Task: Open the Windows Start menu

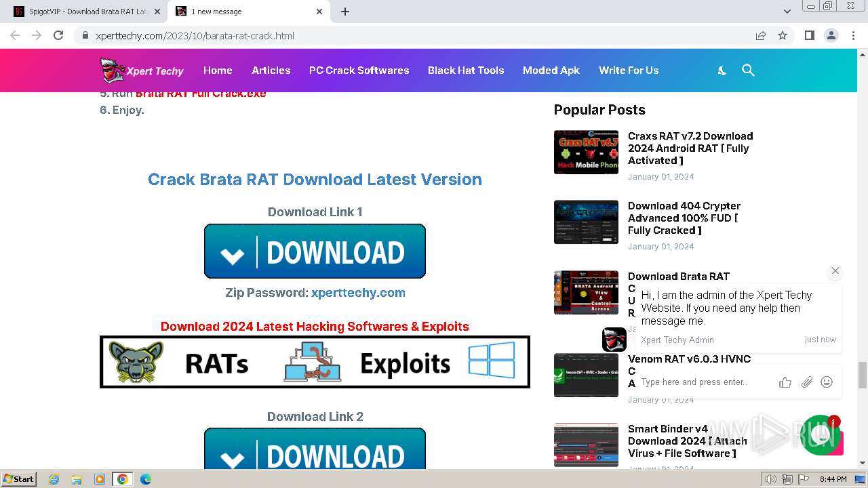Action: point(19,479)
